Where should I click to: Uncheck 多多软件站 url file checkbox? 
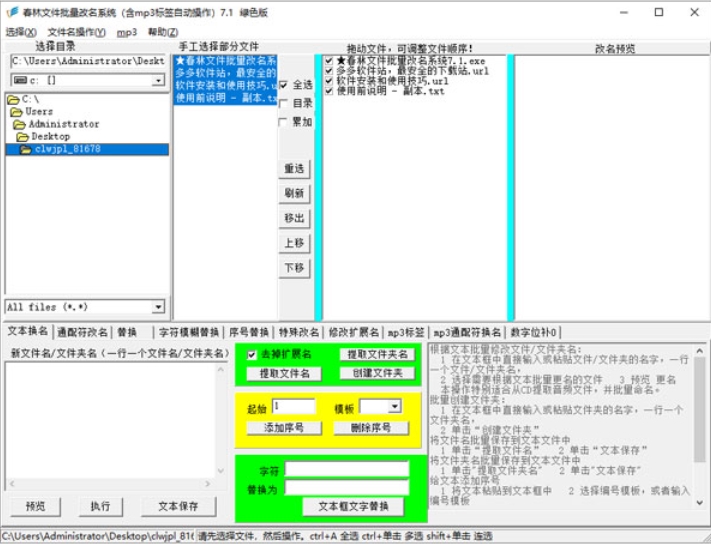tap(329, 71)
